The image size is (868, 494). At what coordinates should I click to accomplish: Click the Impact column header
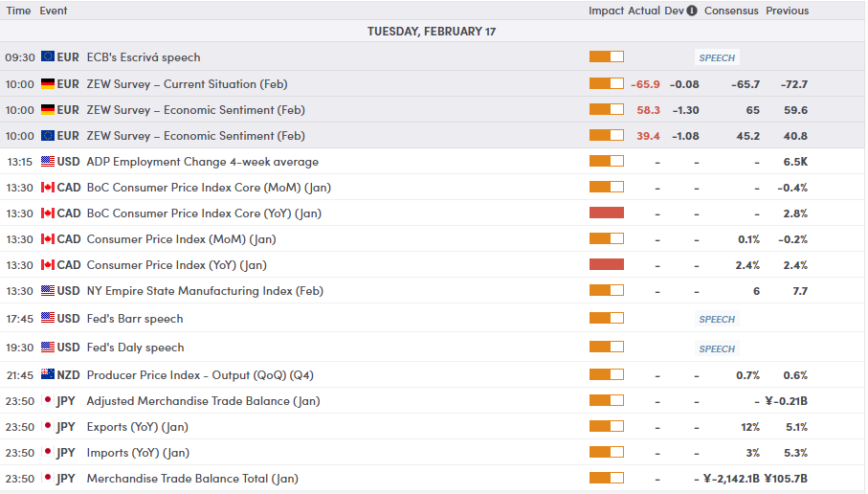[x=606, y=11]
